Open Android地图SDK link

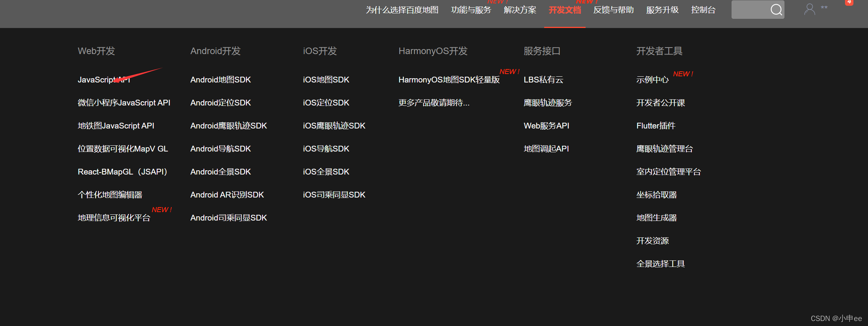tap(220, 80)
